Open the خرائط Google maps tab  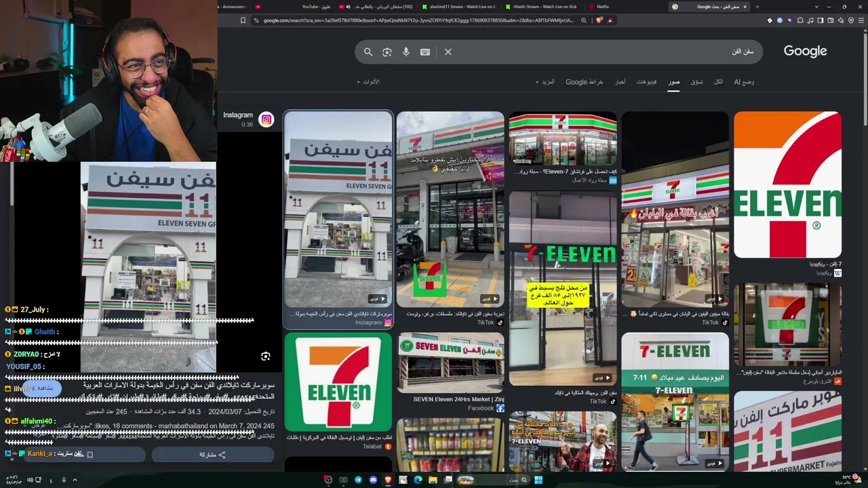tap(585, 82)
